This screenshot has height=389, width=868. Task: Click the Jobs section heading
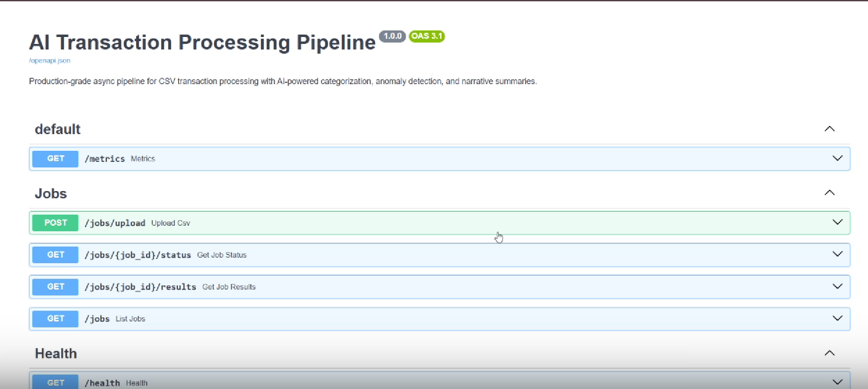(x=51, y=193)
